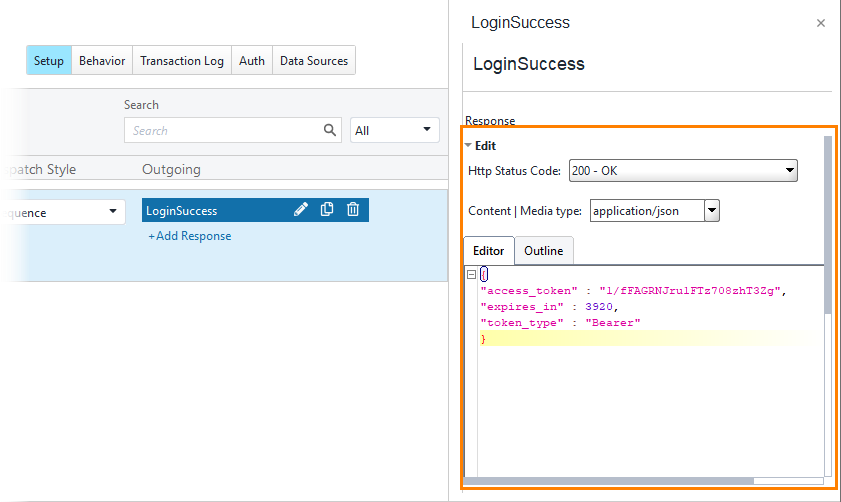
Task: Click the application/json media type field
Action: pyautogui.click(x=647, y=210)
